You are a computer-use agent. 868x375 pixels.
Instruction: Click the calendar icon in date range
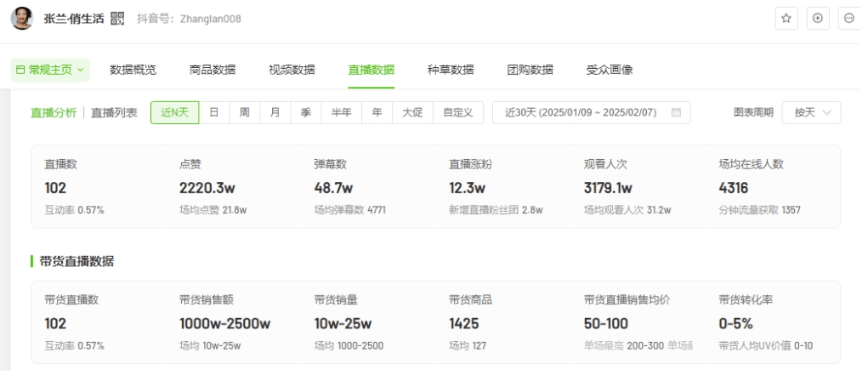coord(676,112)
